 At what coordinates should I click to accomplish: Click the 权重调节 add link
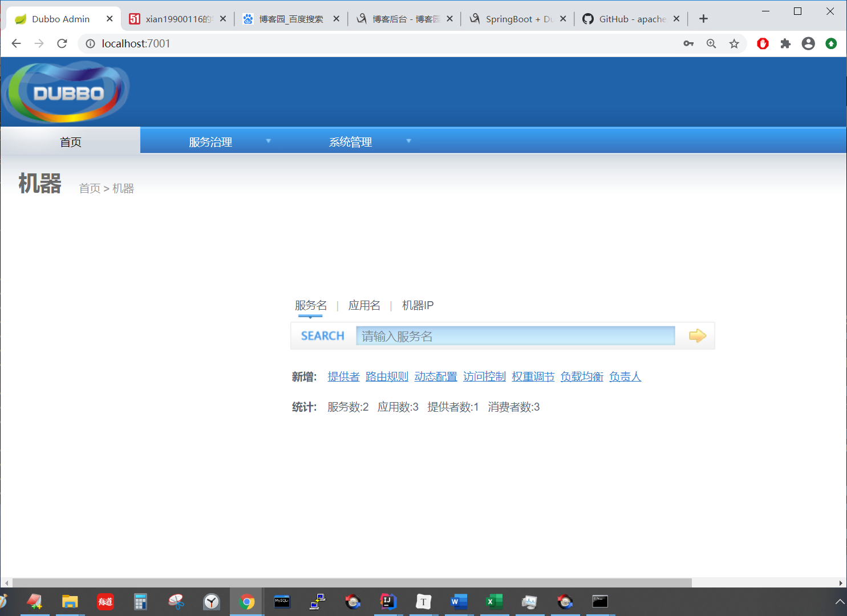(x=533, y=377)
